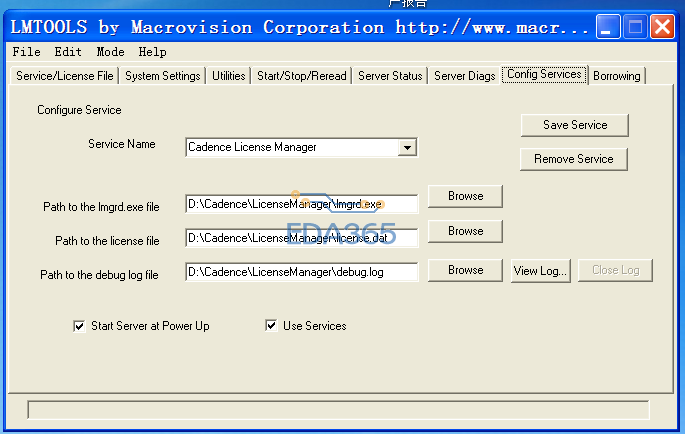Browse for the lmgrd.exe file

465,196
